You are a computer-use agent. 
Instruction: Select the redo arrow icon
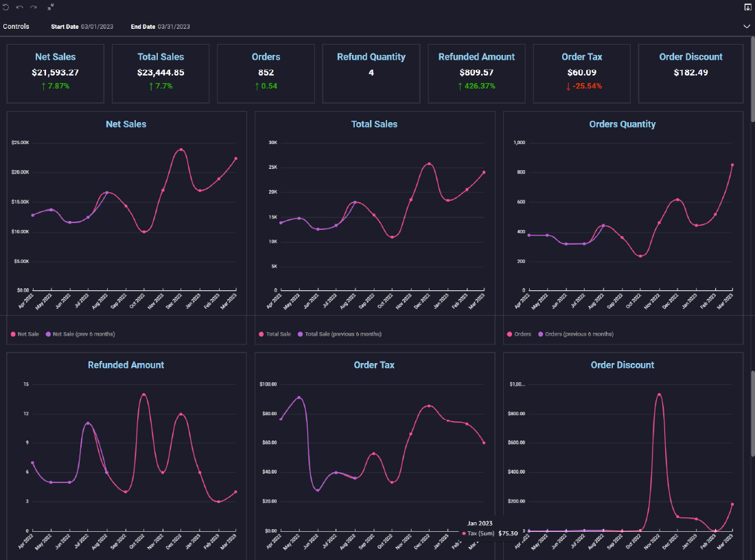[x=32, y=7]
